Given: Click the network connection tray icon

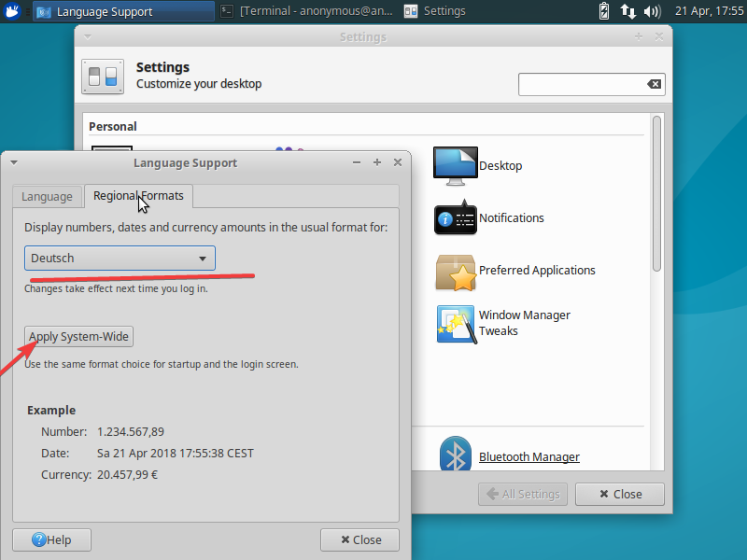Looking at the screenshot, I should pyautogui.click(x=628, y=11).
